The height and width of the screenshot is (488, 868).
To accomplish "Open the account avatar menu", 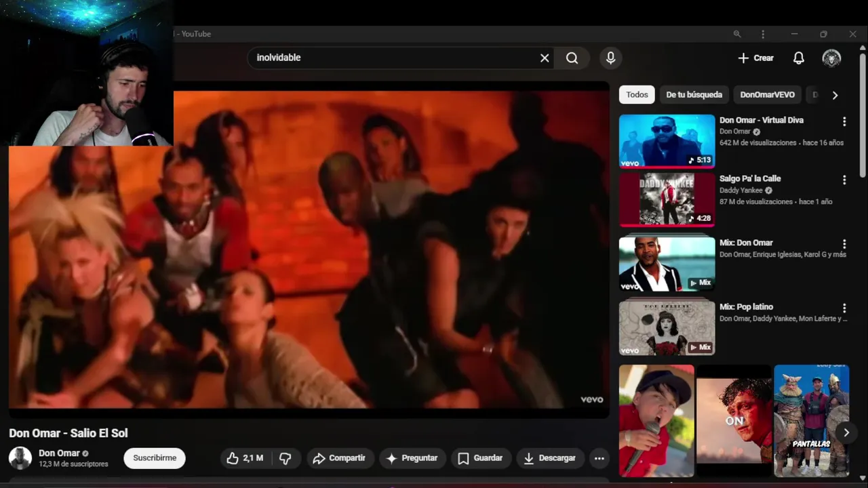I will click(831, 58).
